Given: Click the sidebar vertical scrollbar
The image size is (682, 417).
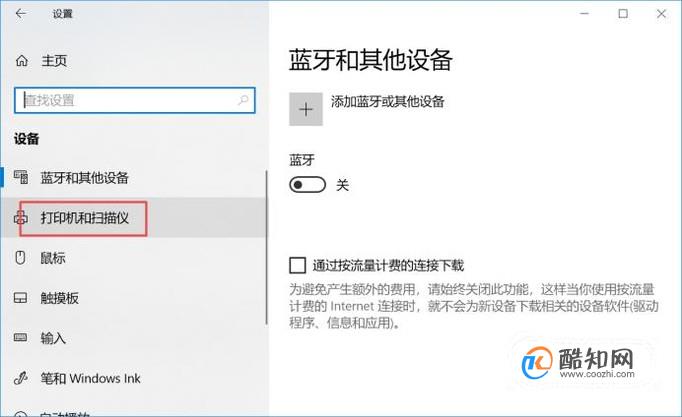Looking at the screenshot, I should point(266,247).
